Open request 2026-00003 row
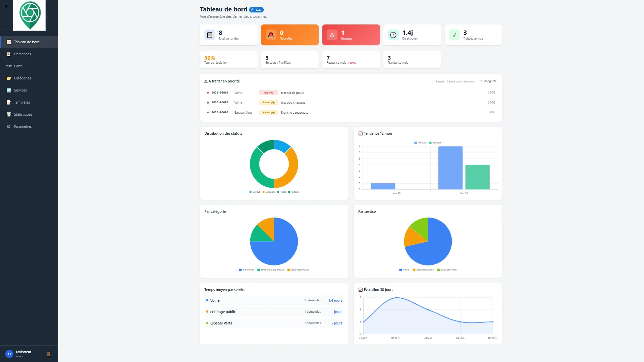This screenshot has width=644, height=362. point(351,103)
